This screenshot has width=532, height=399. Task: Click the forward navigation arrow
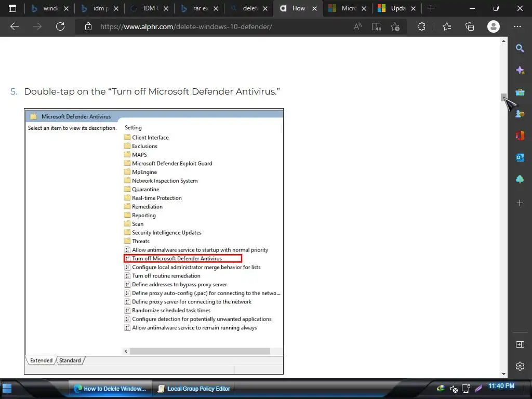point(37,26)
